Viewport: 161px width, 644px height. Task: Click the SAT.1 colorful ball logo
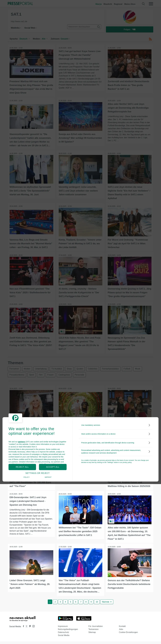click(130, 17)
